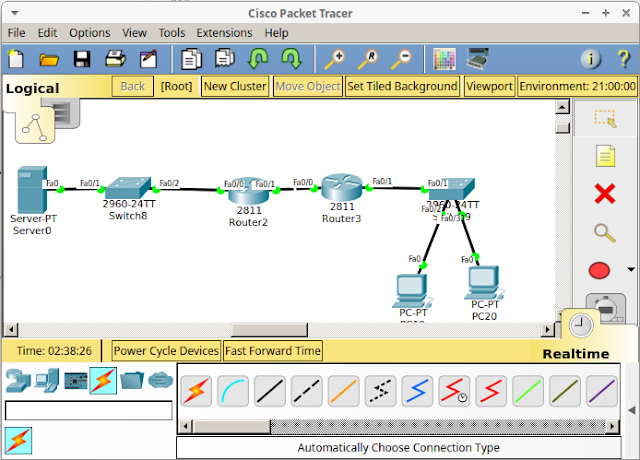640x460 pixels.
Task: Open the shape tool dropdown arrow
Action: [x=631, y=269]
